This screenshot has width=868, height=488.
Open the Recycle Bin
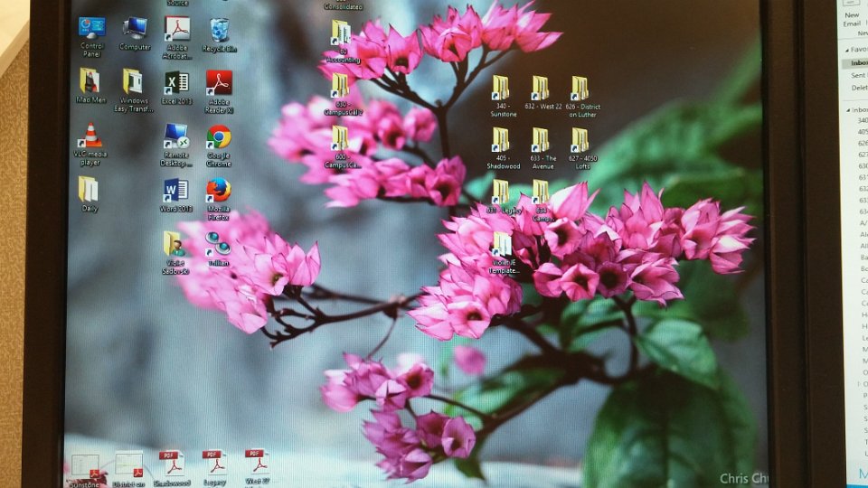[219, 31]
